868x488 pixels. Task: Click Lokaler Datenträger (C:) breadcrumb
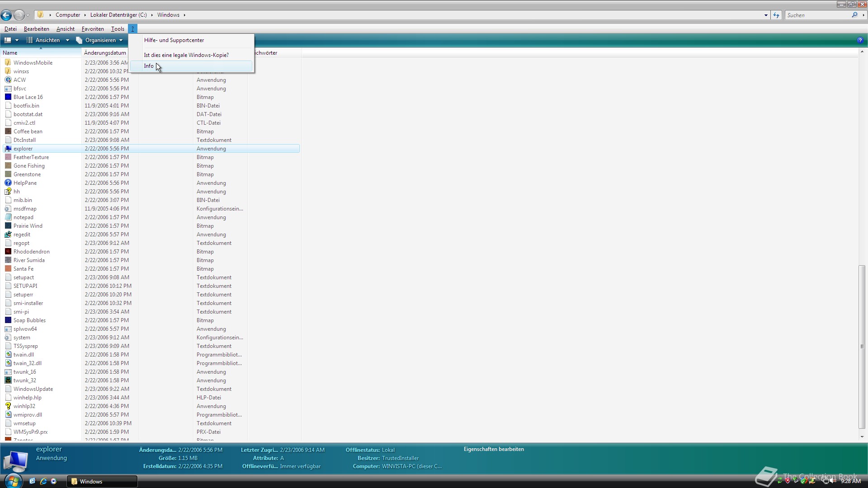coord(118,15)
